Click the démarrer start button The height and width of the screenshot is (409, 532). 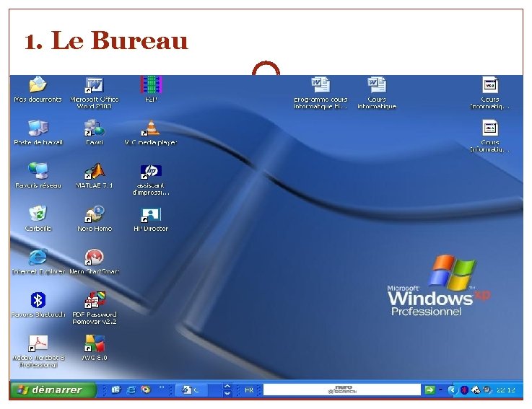point(53,390)
